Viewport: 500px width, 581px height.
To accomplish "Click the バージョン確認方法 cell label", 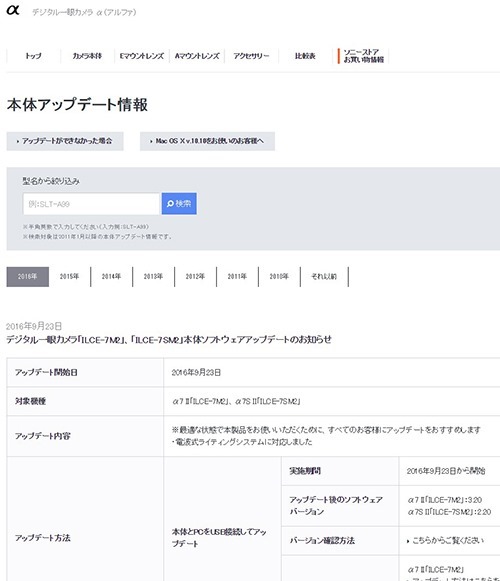I will point(322,541).
